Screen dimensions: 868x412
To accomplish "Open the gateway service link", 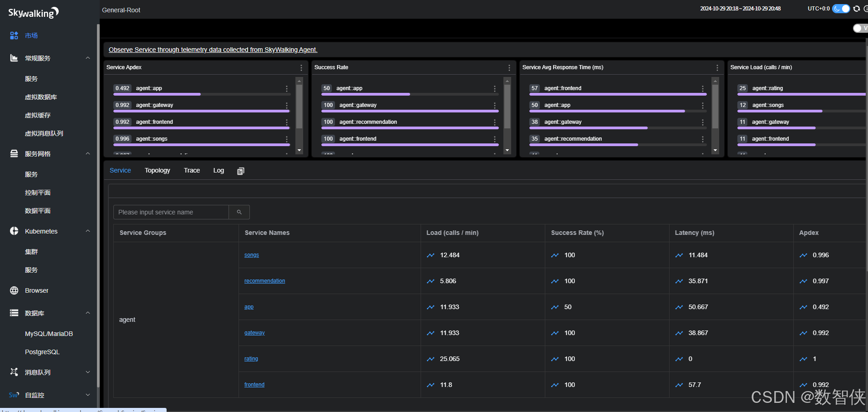I will pyautogui.click(x=254, y=333).
